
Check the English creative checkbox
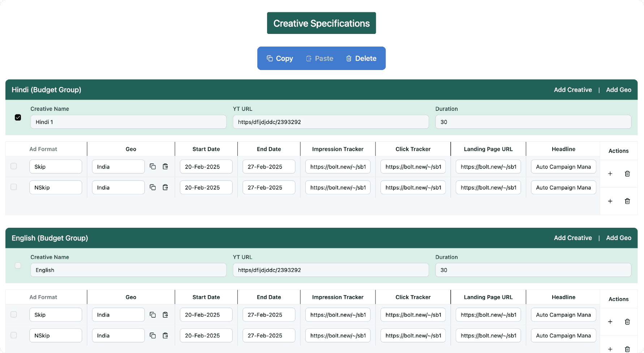18,266
